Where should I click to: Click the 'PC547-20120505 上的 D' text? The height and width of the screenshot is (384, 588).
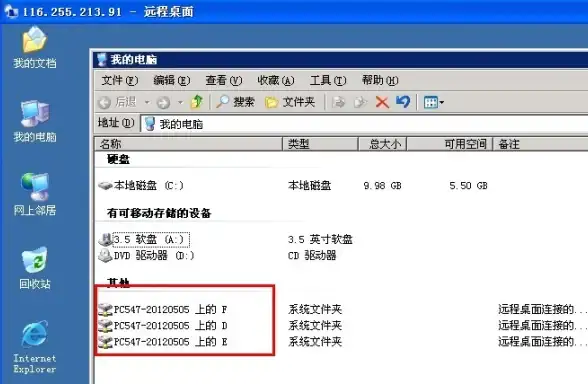point(171,326)
